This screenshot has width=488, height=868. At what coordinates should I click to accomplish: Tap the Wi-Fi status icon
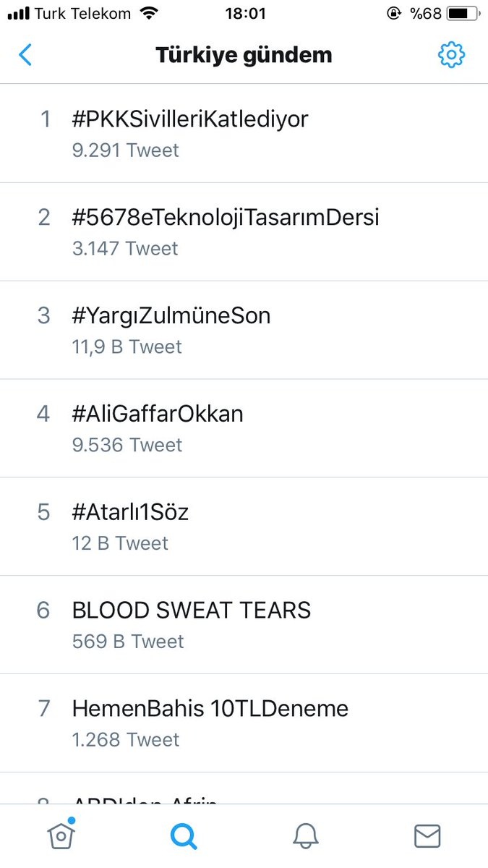(150, 13)
